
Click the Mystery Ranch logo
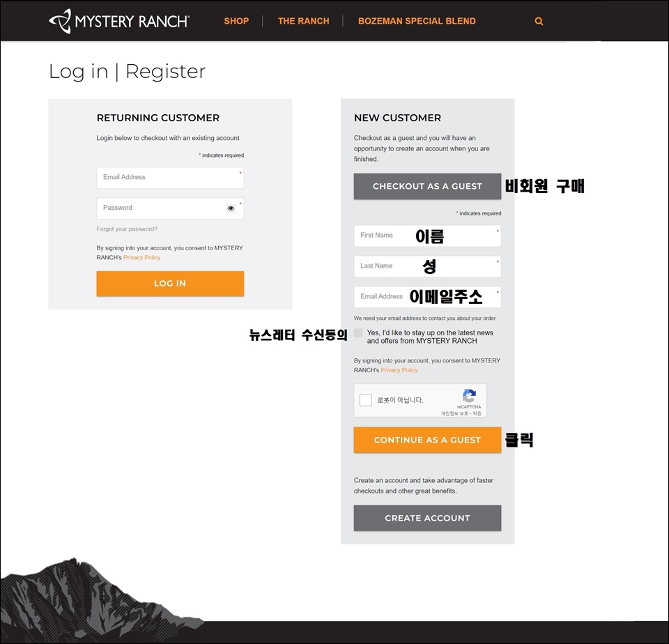point(119,21)
